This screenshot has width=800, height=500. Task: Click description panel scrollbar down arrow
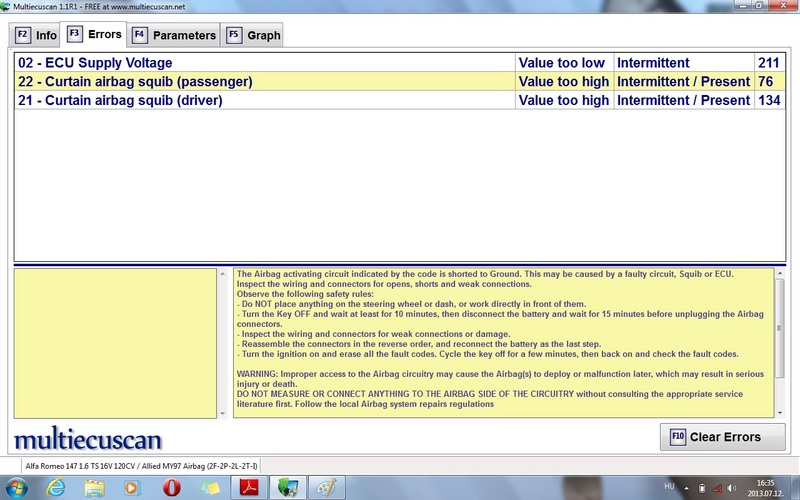780,413
